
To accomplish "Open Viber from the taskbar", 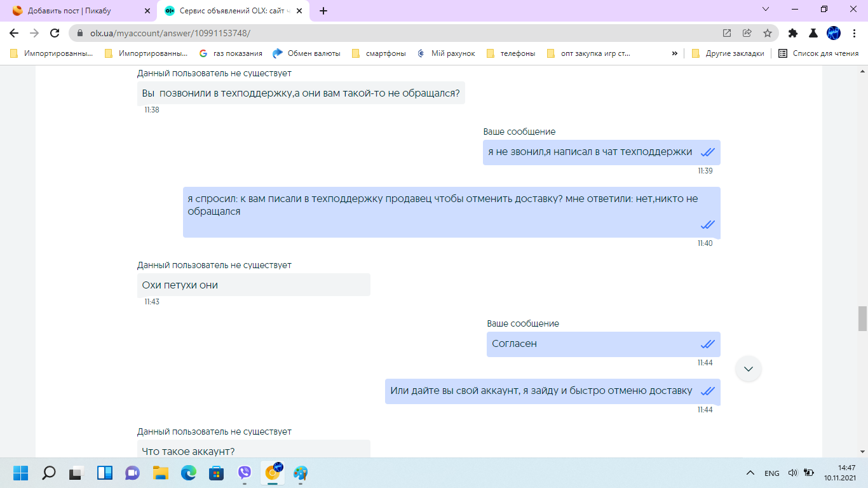I will 245,473.
